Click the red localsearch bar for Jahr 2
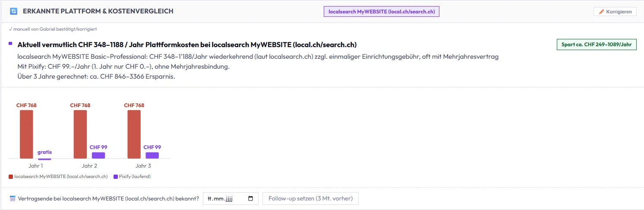Viewport: 644px width, 210px height. point(80,134)
